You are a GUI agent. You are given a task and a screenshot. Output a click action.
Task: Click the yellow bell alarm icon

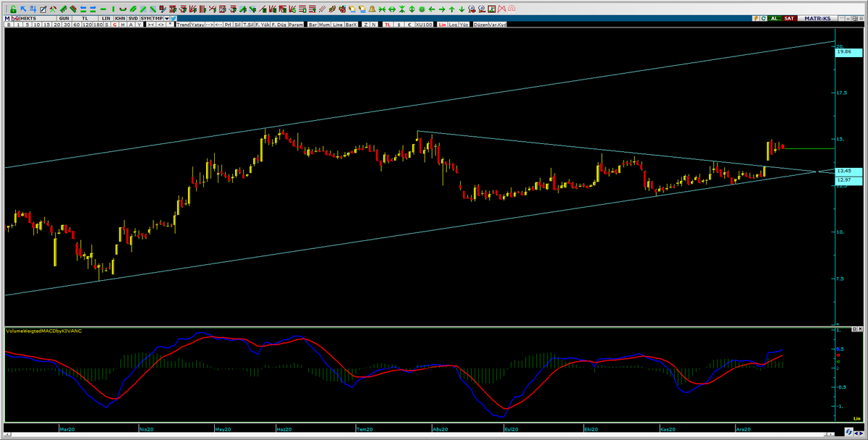(x=372, y=9)
